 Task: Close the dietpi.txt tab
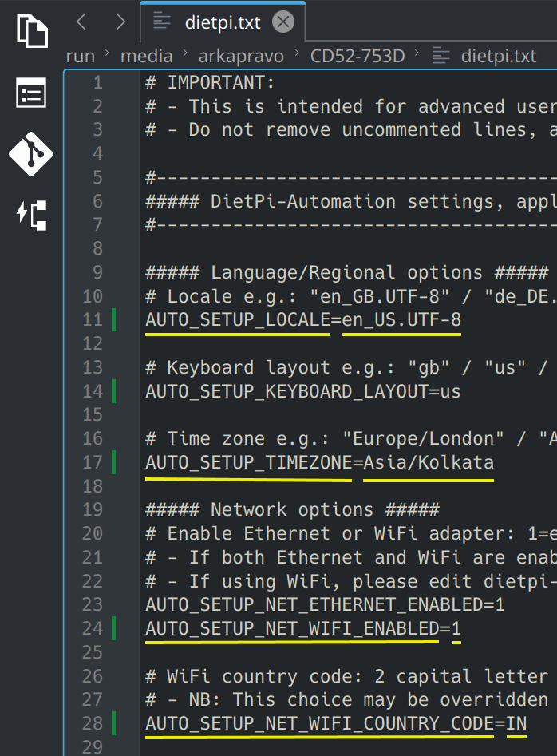point(282,22)
